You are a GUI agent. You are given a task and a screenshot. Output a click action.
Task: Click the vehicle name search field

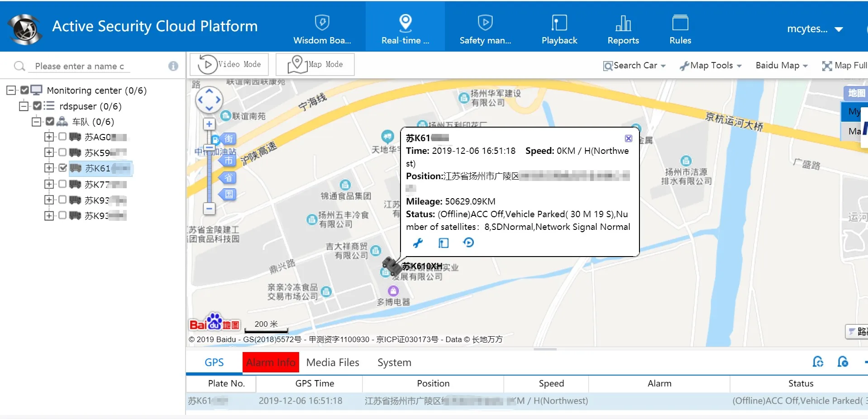80,66
